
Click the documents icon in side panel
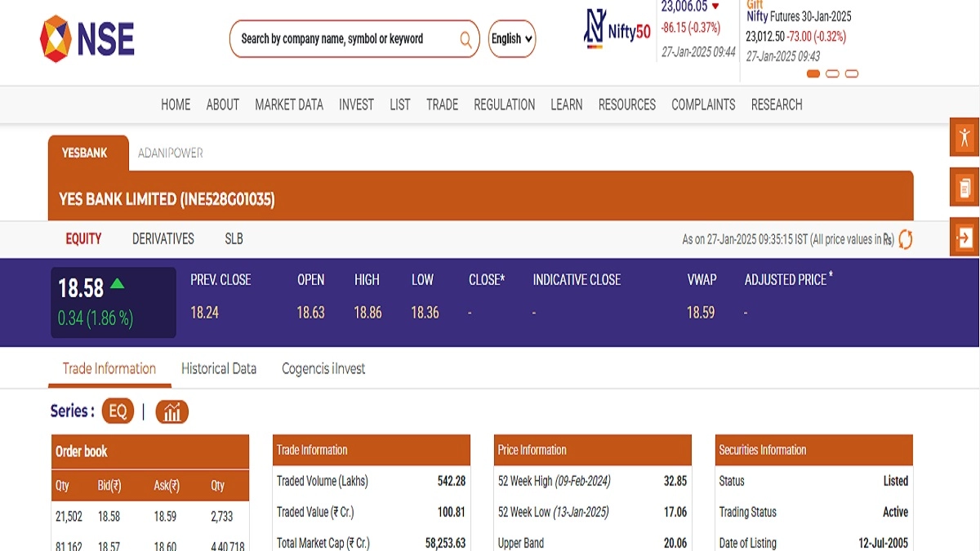964,189
